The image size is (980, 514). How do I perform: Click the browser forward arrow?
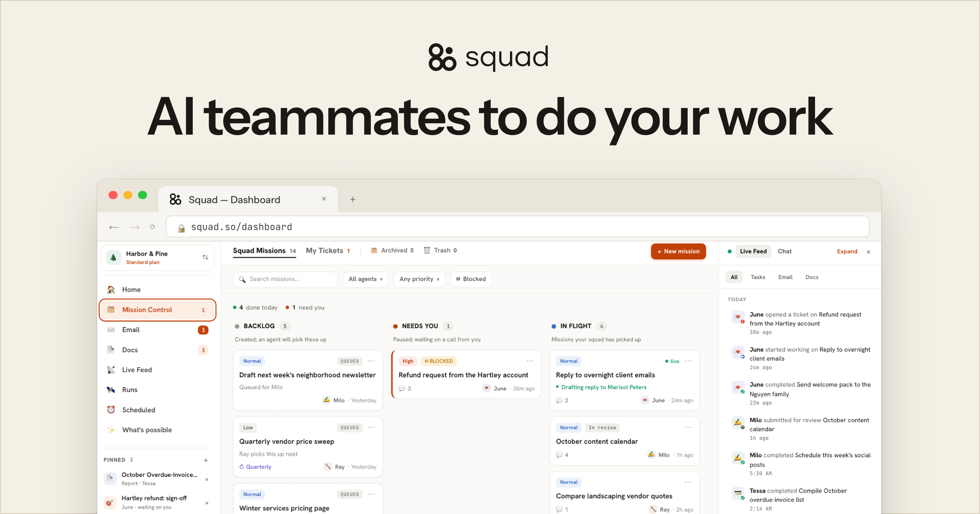134,227
